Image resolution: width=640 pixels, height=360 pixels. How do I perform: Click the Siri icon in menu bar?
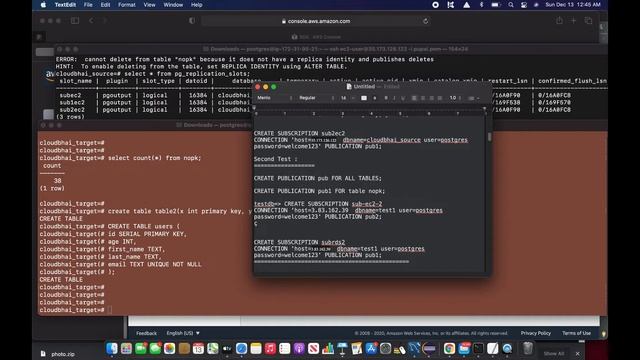pos(536,5)
